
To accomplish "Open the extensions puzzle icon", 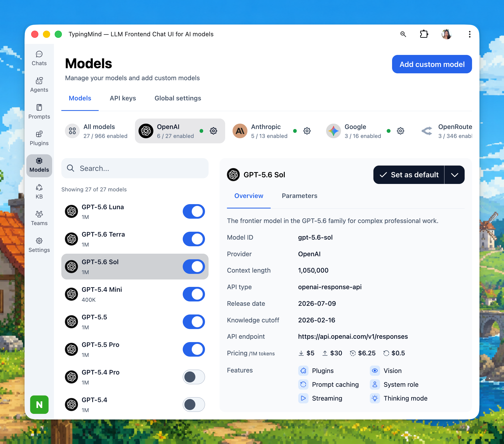I will pyautogui.click(x=424, y=34).
